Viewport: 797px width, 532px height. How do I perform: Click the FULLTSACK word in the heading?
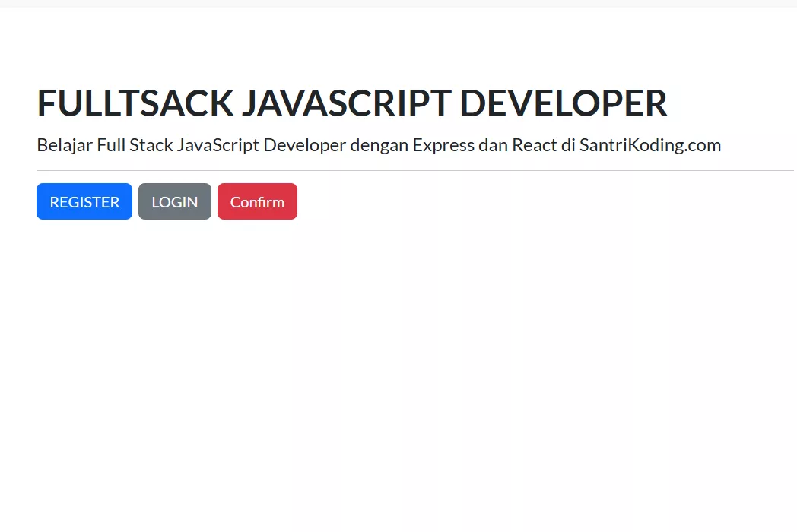coord(135,103)
